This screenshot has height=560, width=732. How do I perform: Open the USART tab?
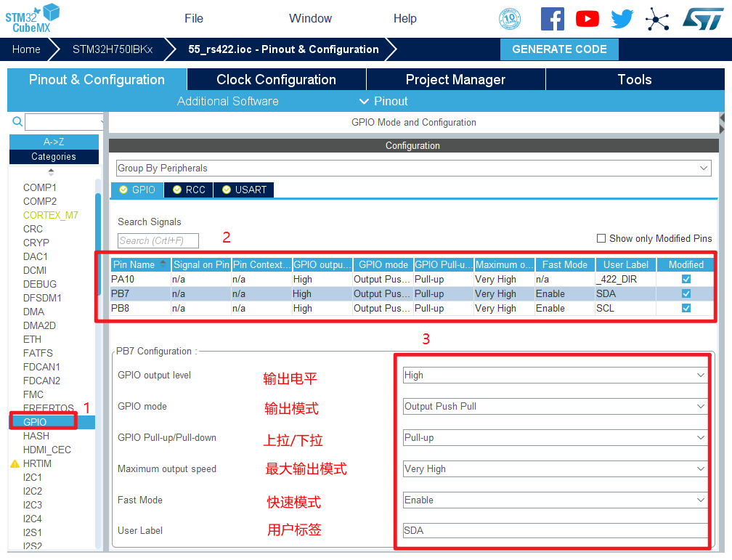(x=243, y=190)
